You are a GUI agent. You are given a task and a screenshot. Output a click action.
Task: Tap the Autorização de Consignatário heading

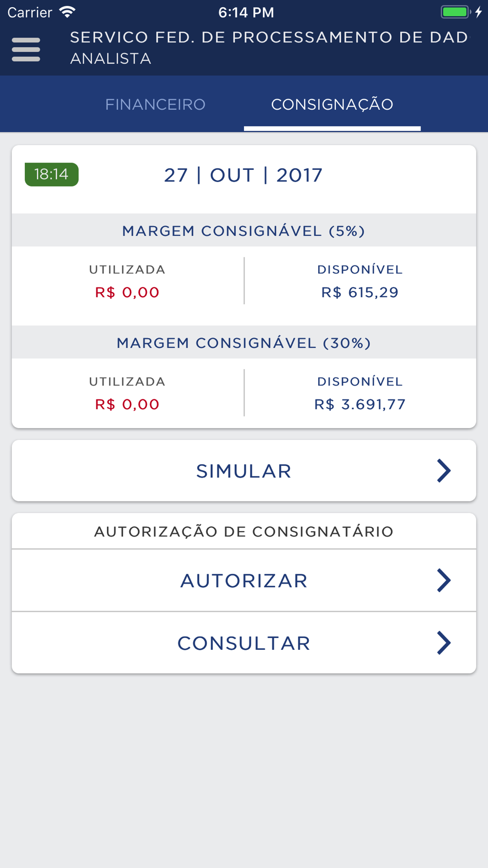click(244, 532)
